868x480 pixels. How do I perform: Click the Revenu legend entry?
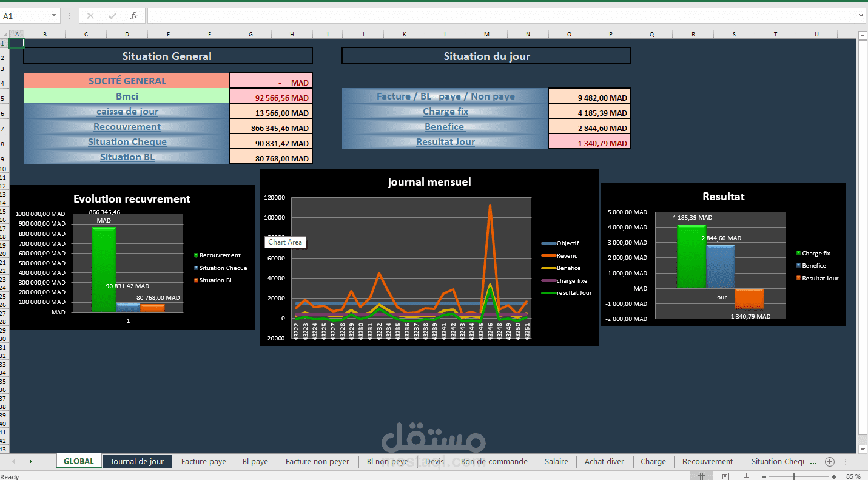pyautogui.click(x=560, y=255)
